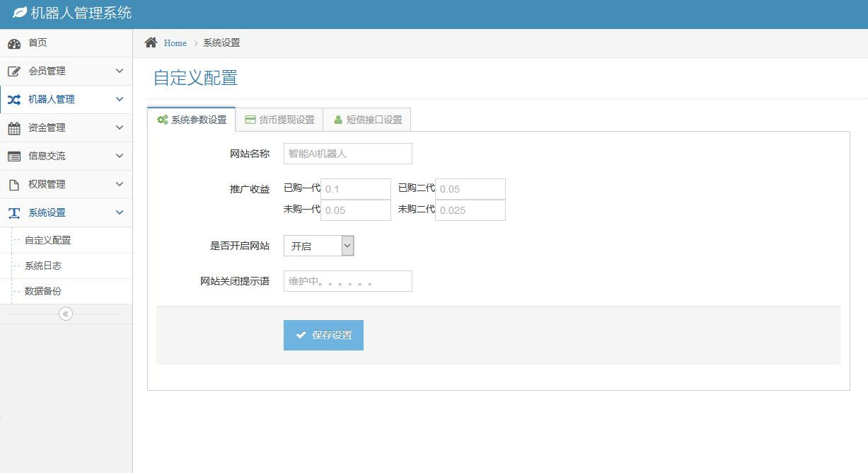This screenshot has width=868, height=473.
Task: Click the shuffle icon beside 机器人管理
Action: point(14,100)
